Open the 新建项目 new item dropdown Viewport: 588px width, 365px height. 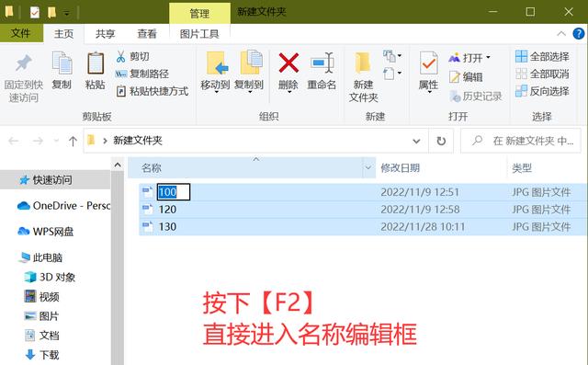tap(392, 56)
